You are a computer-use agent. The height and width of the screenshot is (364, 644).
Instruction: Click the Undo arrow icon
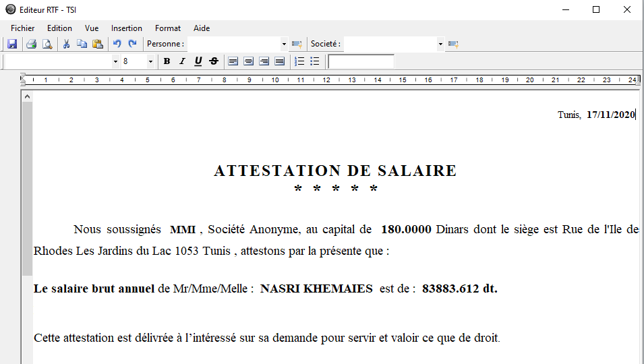pos(117,44)
